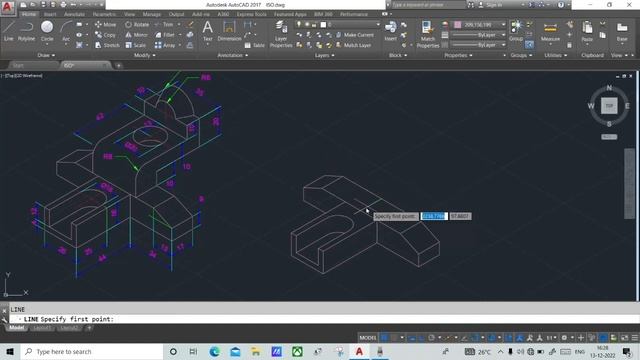Open the Output ribbon tab
Screen dimensions: 640x360
pyautogui.click(x=176, y=14)
